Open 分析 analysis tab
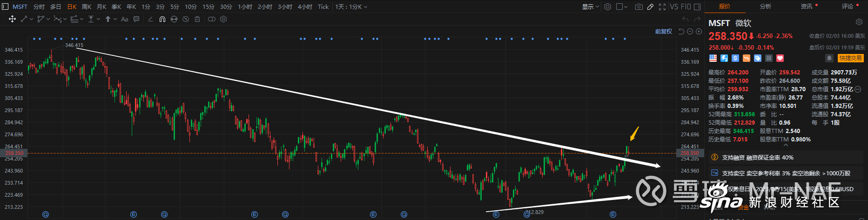868x220 pixels. coord(766,6)
